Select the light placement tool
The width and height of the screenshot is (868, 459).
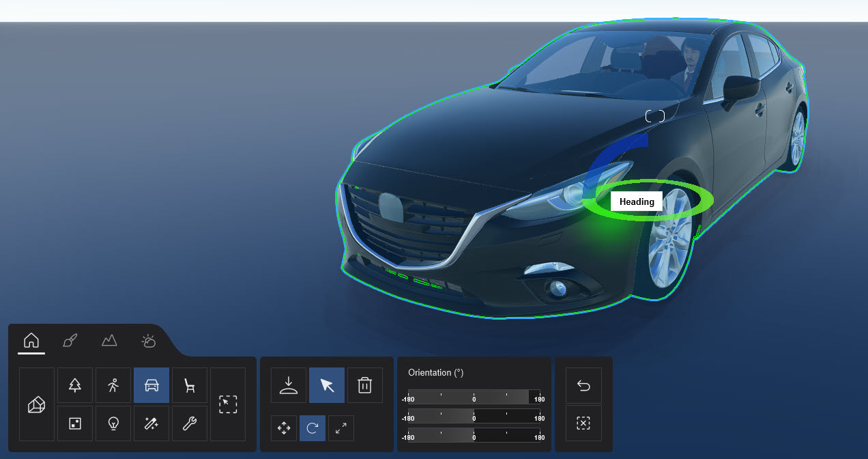[x=113, y=423]
